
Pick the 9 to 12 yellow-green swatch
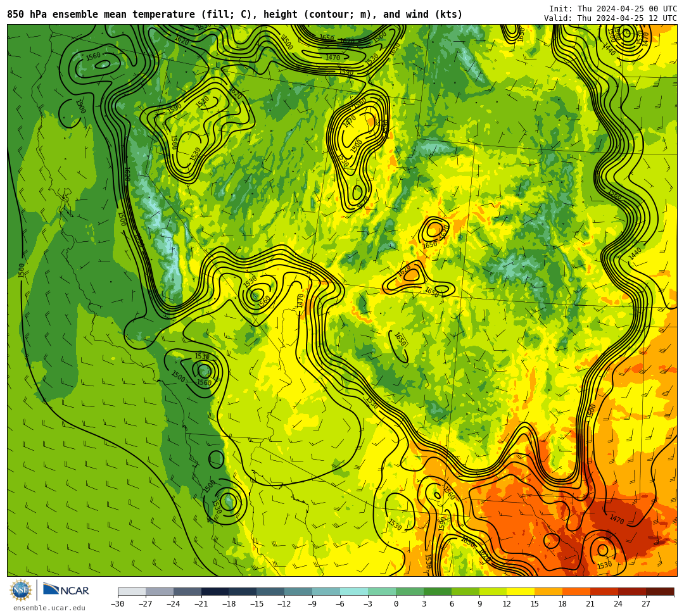(x=493, y=591)
